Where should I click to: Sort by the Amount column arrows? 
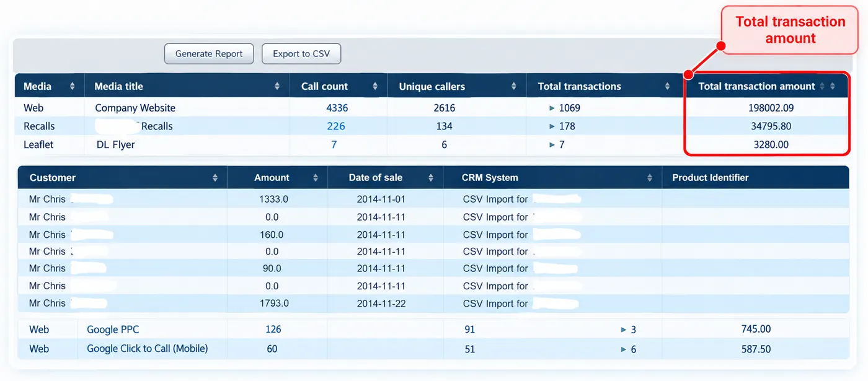tap(316, 178)
